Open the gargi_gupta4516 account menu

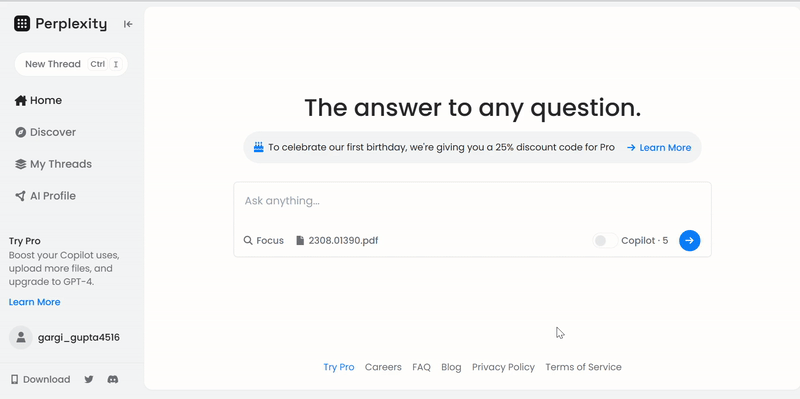point(65,338)
